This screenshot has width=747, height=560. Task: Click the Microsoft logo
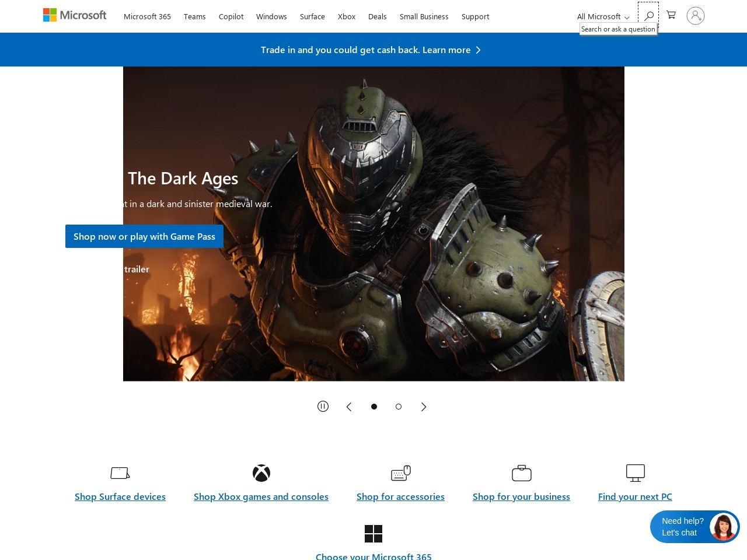click(x=75, y=15)
